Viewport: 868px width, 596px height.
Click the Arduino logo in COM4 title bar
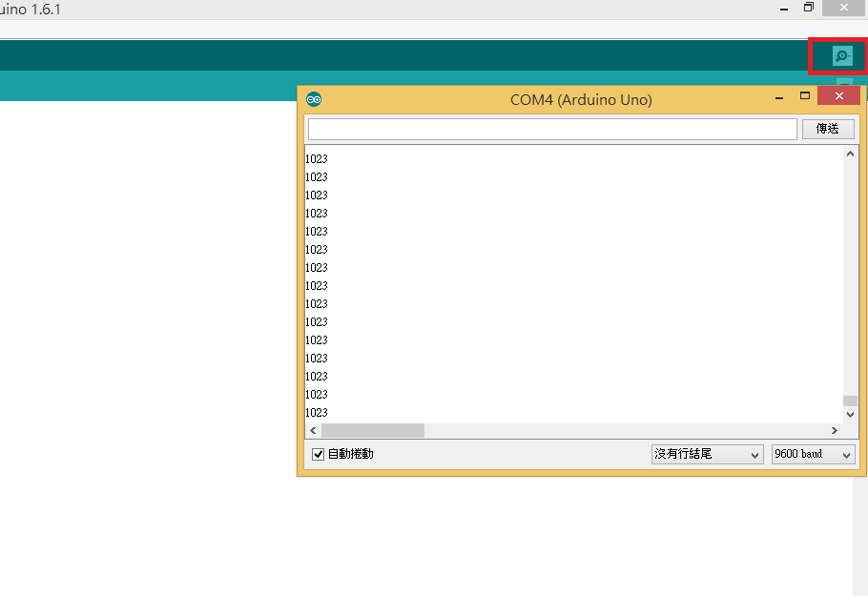click(x=314, y=99)
